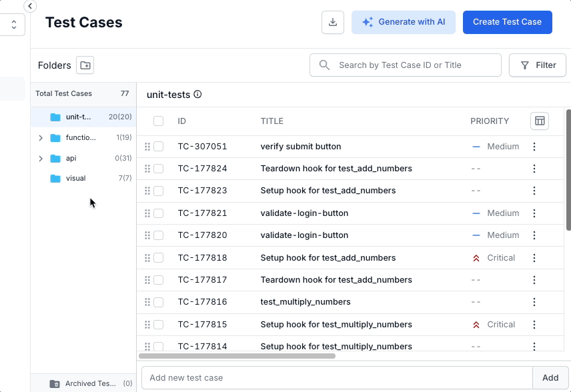Toggle the select-all checkbox in table header
This screenshot has width=571, height=392.
158,121
